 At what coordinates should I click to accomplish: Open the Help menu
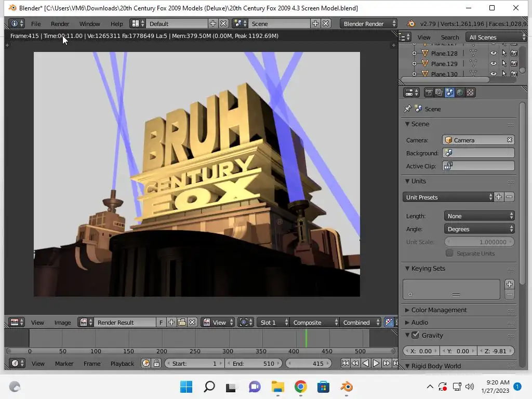[x=117, y=24]
